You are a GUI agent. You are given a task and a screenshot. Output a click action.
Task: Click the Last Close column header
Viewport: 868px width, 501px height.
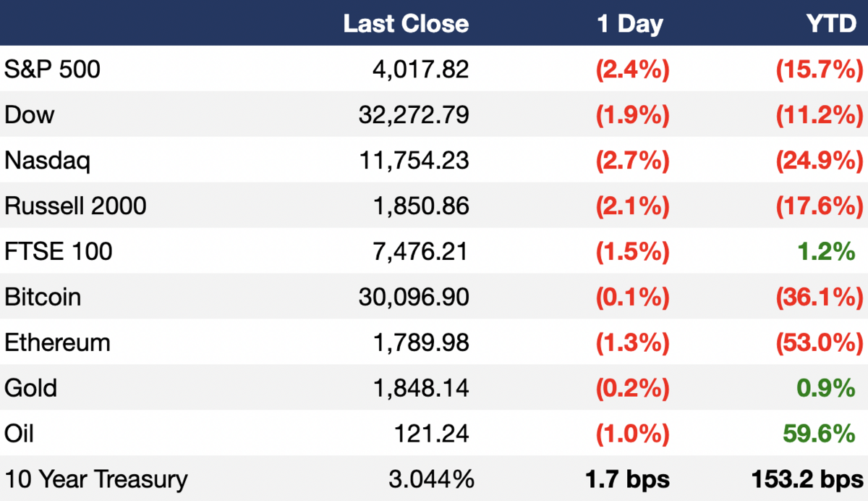click(x=406, y=23)
